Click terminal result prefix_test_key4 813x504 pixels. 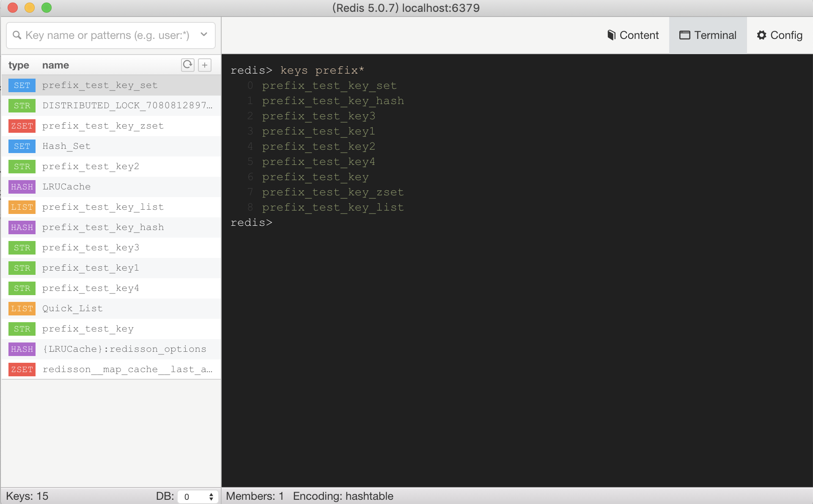(319, 162)
